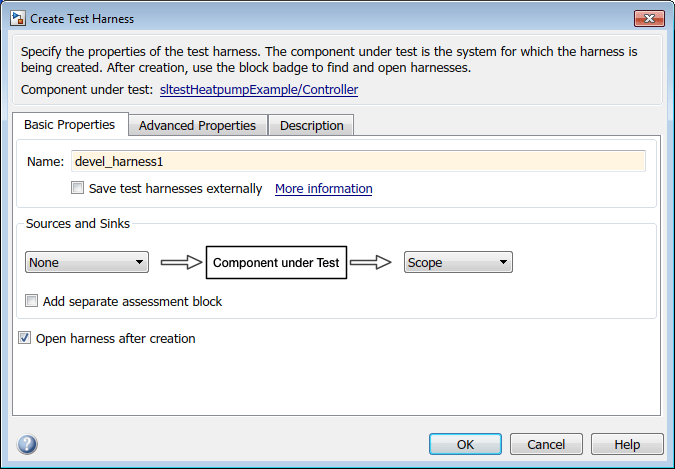The width and height of the screenshot is (675, 469).
Task: Open the sltestHeatpumpExample/Controller link
Action: [258, 89]
